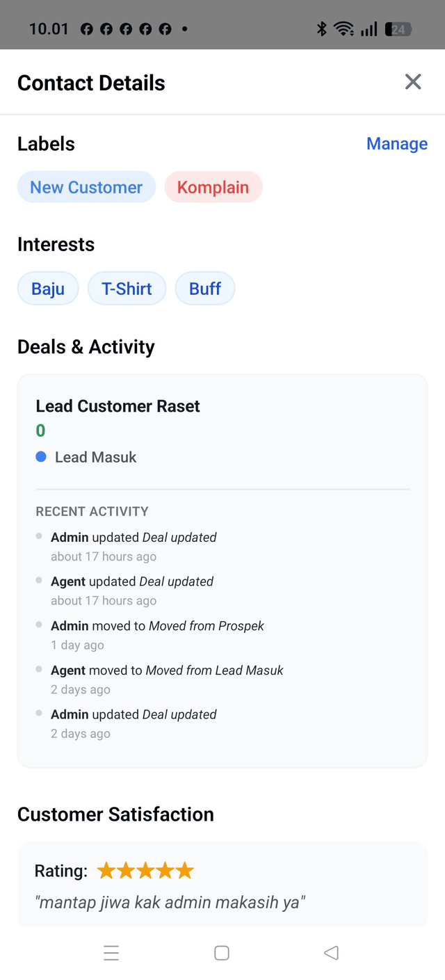
Task: Open the Manage labels link
Action: pos(396,144)
